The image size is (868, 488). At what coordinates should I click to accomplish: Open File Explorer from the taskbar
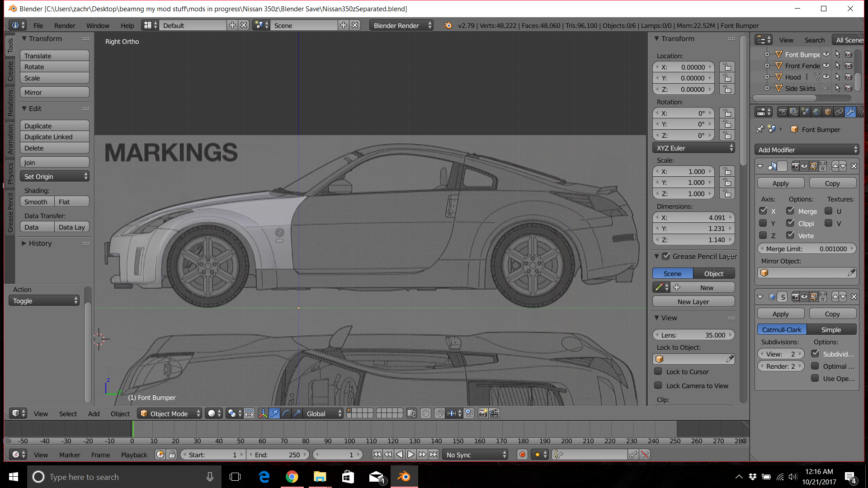coord(320,477)
